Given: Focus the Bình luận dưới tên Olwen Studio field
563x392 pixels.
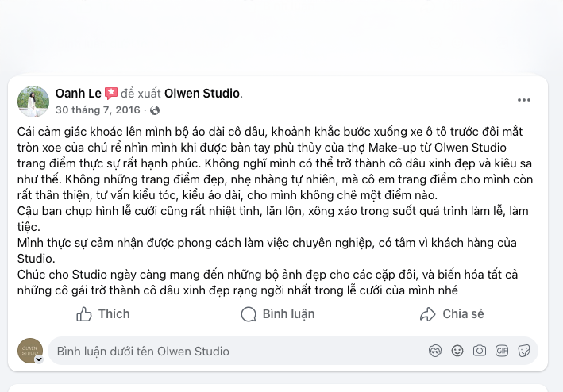Looking at the screenshot, I should (230, 351).
